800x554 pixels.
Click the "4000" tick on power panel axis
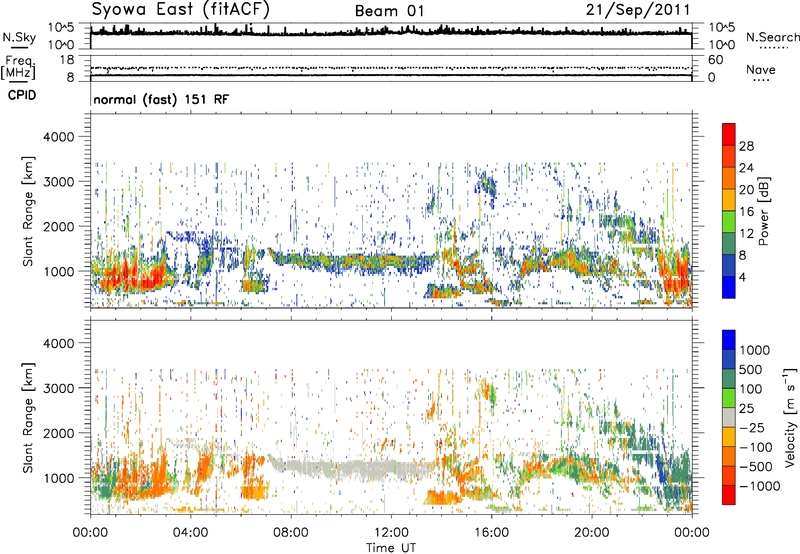[x=58, y=137]
